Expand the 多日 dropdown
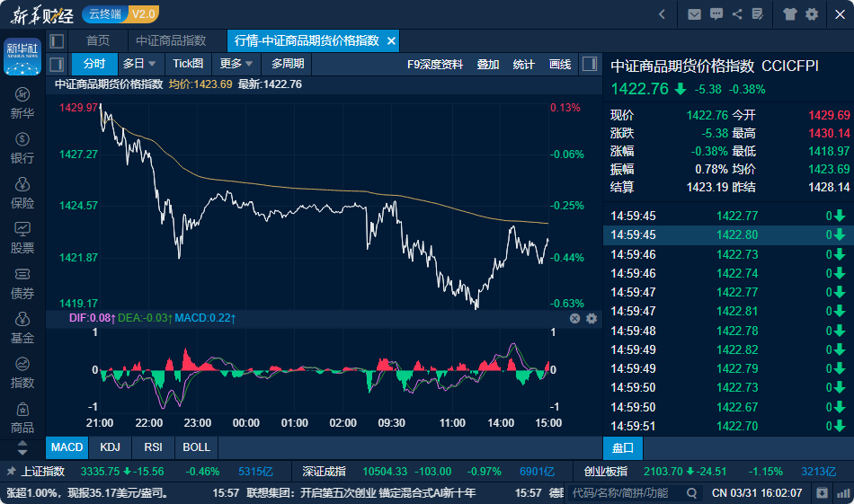Screen dimensions: 854x504 [x=139, y=64]
